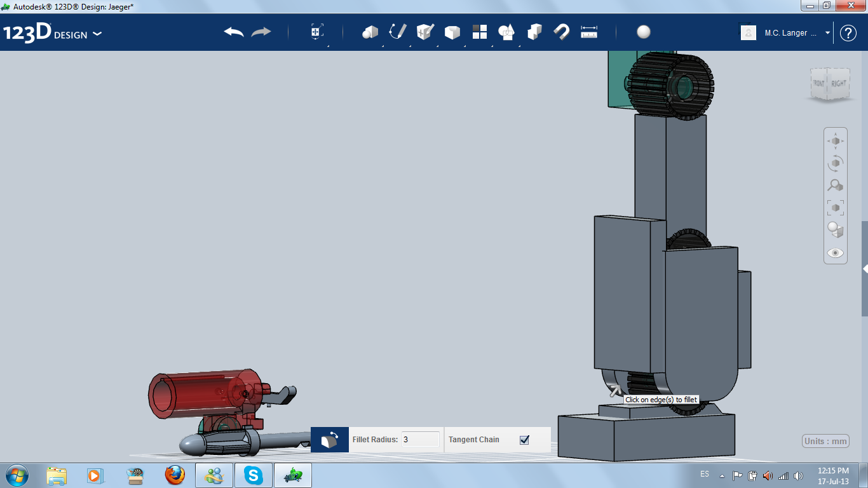Open the Primitives menu

coord(370,32)
